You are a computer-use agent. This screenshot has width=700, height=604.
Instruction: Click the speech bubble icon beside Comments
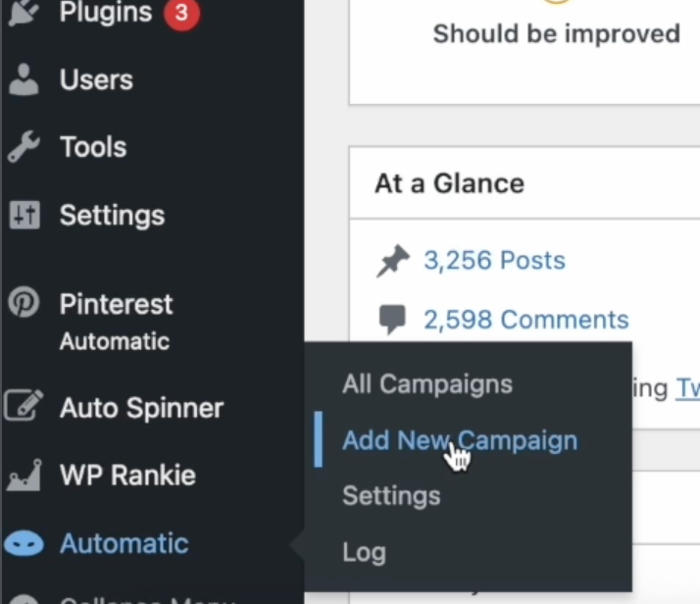tap(392, 319)
